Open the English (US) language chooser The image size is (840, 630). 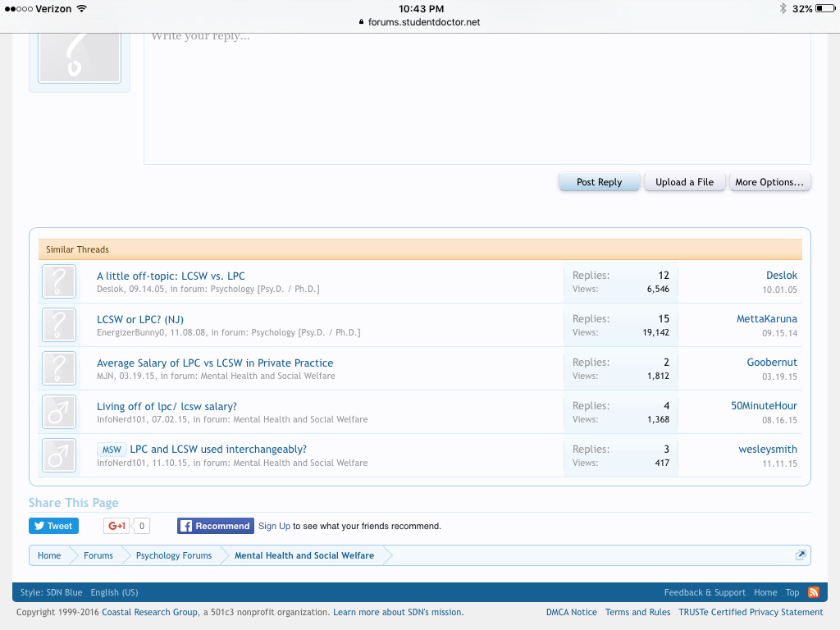click(114, 592)
